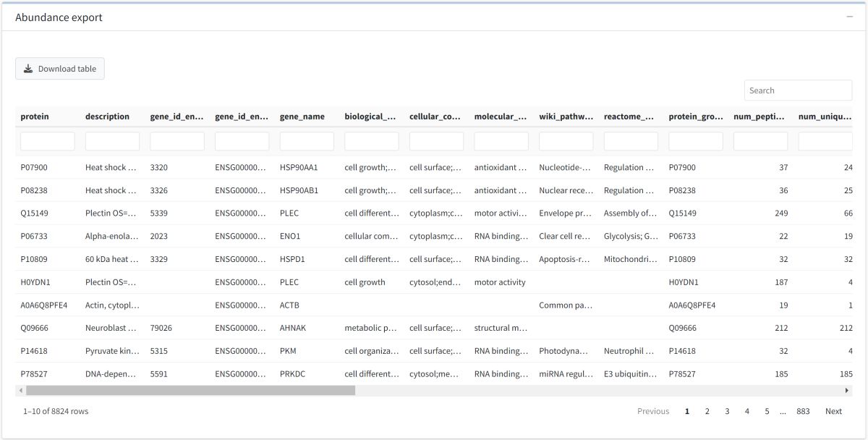The width and height of the screenshot is (868, 440).
Task: Click gene name HSP90AA1
Action: click(299, 167)
